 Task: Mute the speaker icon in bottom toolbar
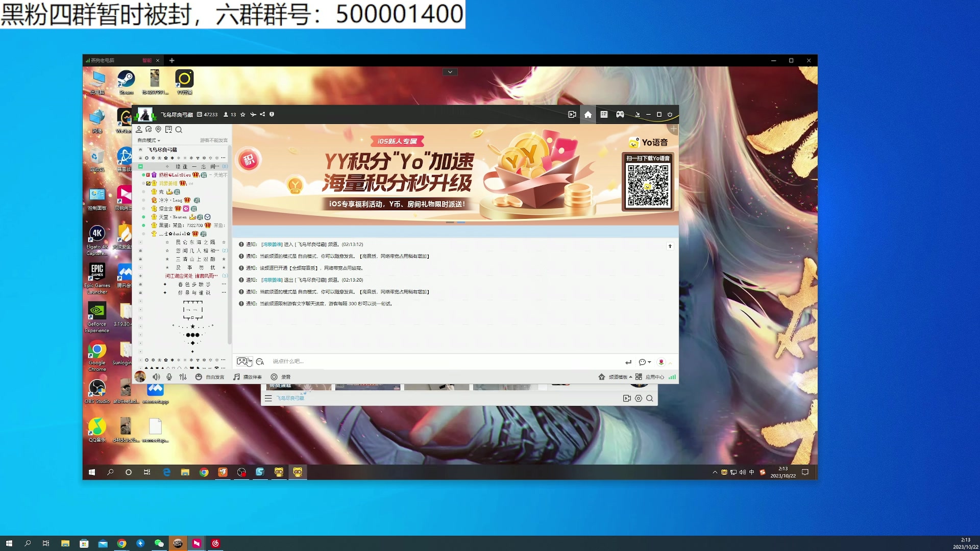[156, 377]
